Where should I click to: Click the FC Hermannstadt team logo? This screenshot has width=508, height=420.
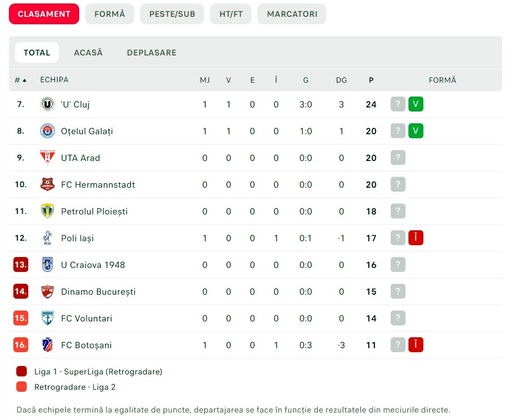tap(48, 185)
